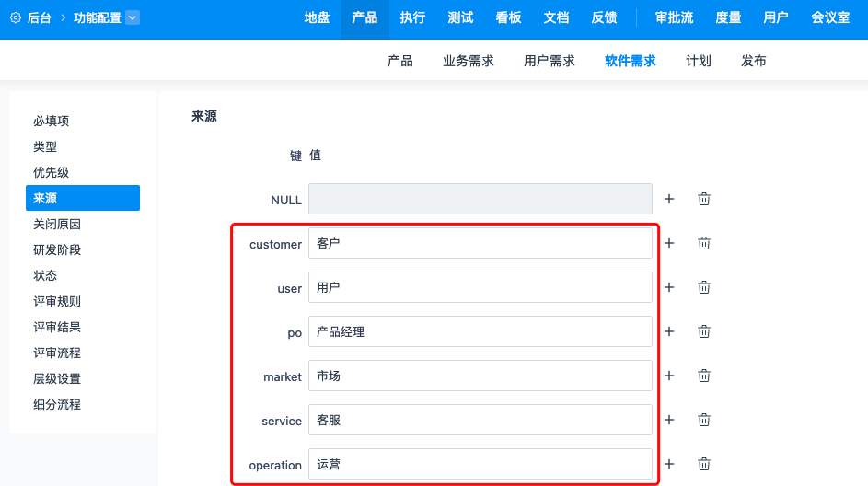Delete the customer row
The height and width of the screenshot is (486, 868).
pos(703,243)
